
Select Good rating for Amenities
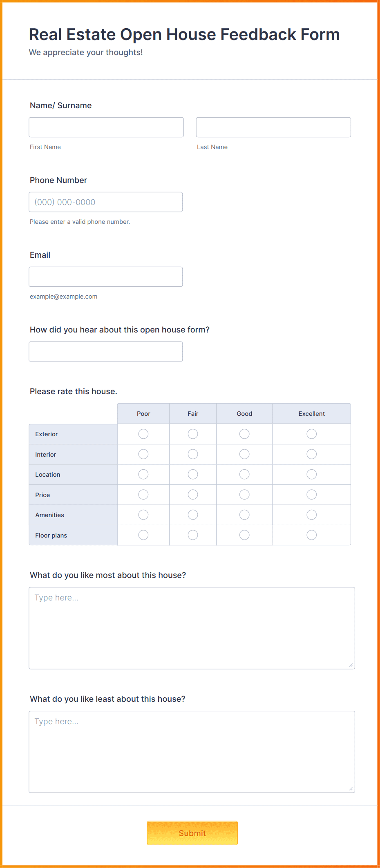click(244, 515)
